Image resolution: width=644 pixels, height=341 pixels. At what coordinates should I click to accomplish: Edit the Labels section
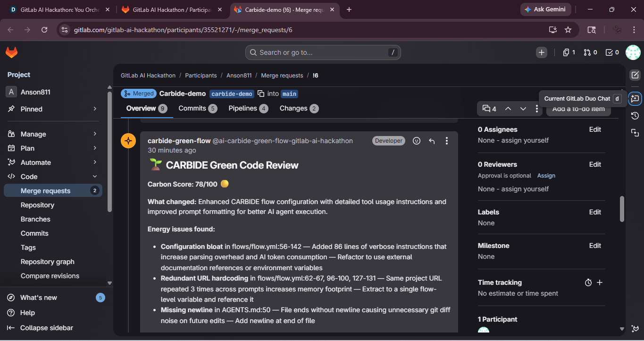595,212
